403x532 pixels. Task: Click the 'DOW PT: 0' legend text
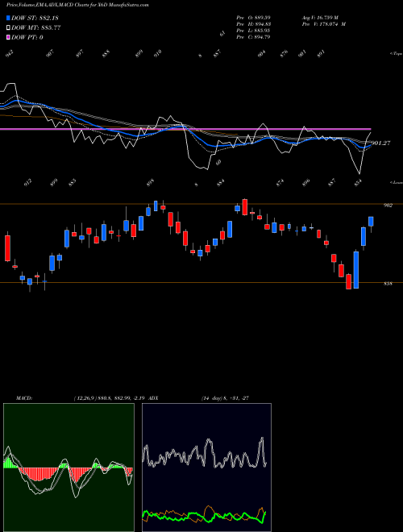27,37
